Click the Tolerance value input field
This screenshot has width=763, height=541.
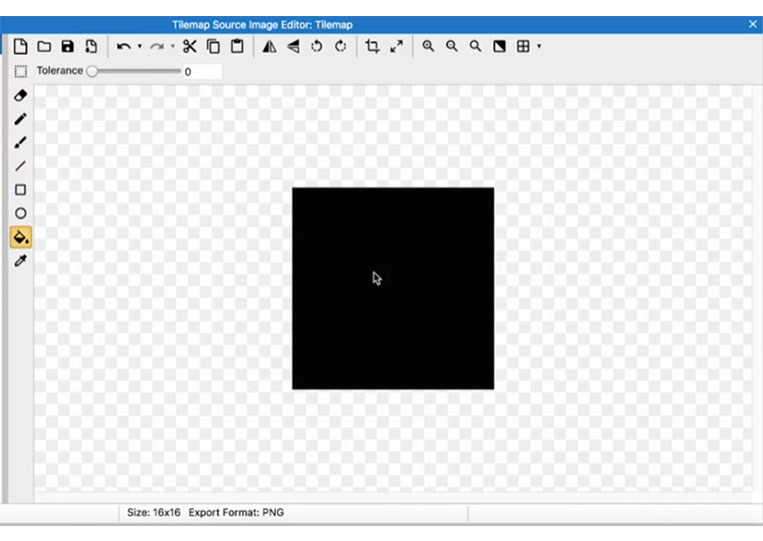coord(202,72)
